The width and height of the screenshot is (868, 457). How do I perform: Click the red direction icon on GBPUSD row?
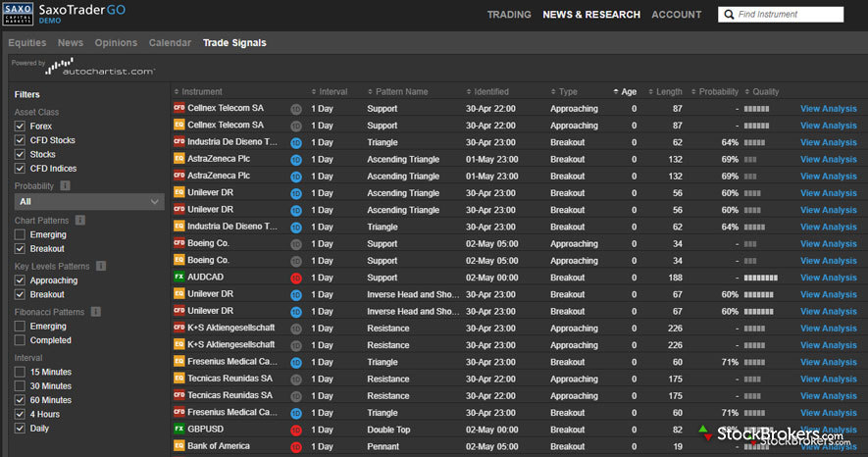[x=296, y=430]
